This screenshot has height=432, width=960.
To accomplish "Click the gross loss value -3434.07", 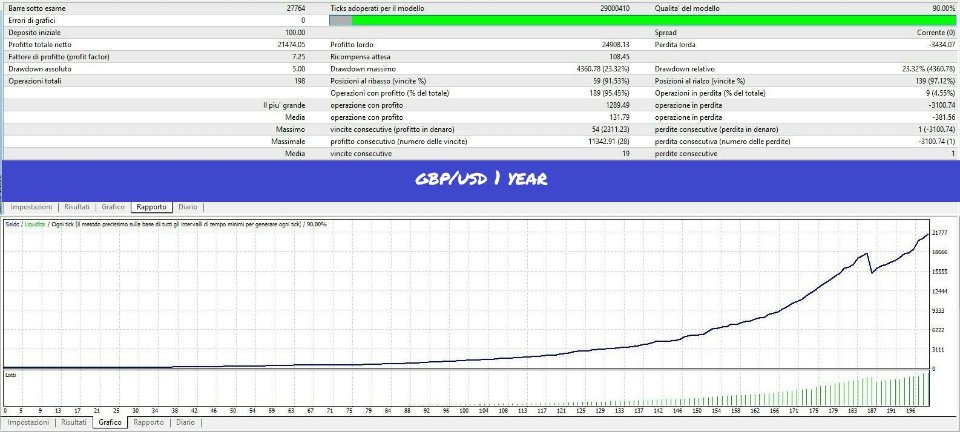I will coord(941,45).
